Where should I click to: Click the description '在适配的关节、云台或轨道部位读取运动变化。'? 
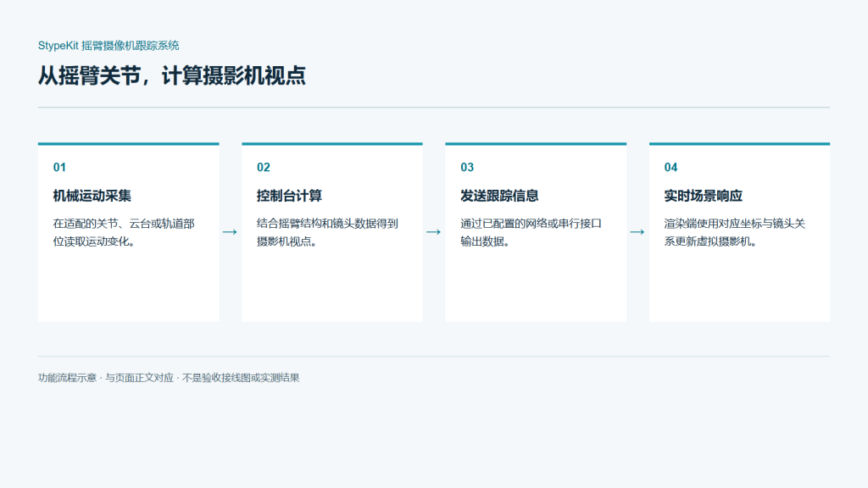[x=124, y=232]
